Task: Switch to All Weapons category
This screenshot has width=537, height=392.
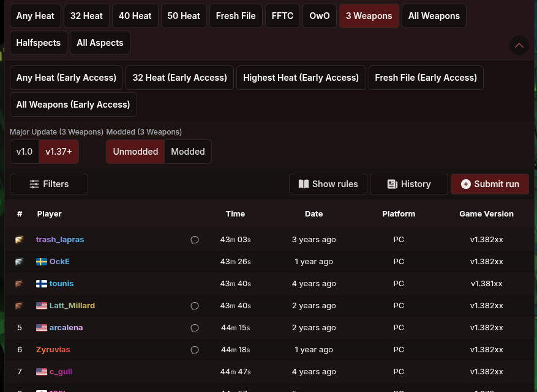Action: tap(434, 16)
